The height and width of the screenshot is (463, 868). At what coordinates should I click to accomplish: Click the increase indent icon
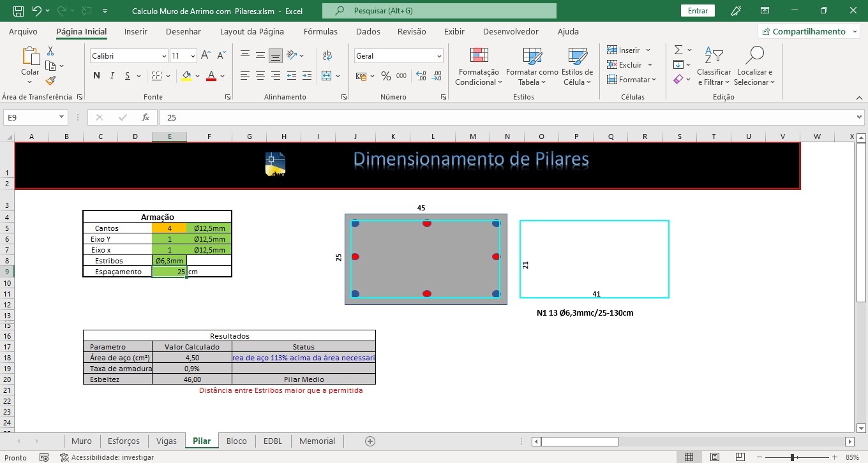(x=306, y=76)
